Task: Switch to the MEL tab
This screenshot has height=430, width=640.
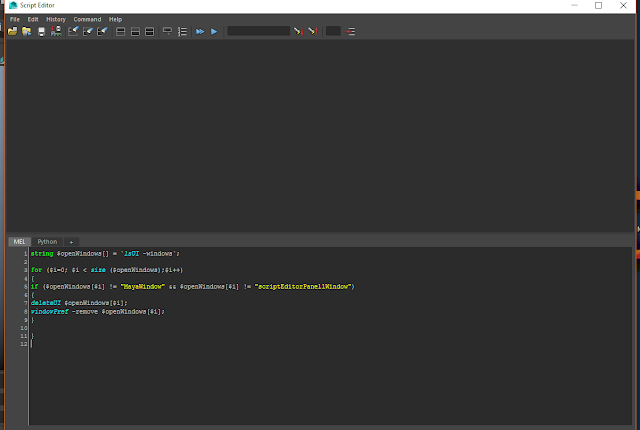Action: [19, 242]
